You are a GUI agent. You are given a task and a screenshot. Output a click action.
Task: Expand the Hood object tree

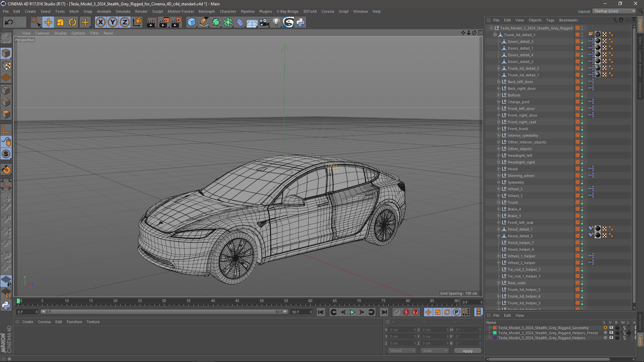point(499,169)
